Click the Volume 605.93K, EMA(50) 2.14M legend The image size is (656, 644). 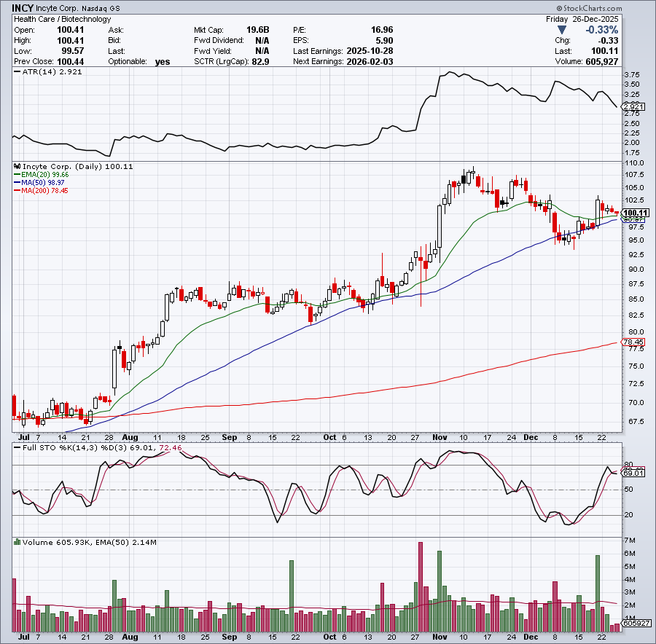click(x=90, y=543)
